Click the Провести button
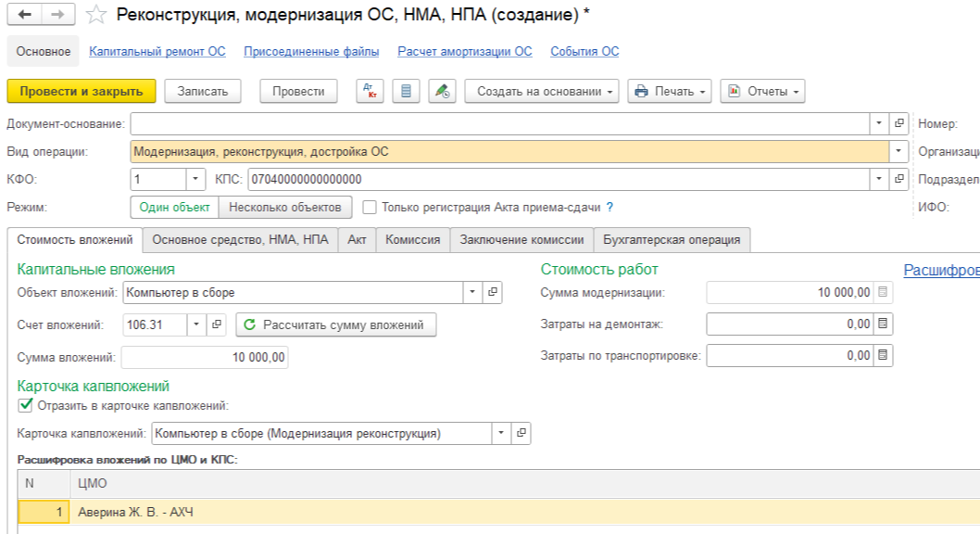This screenshot has height=534, width=980. 298,91
